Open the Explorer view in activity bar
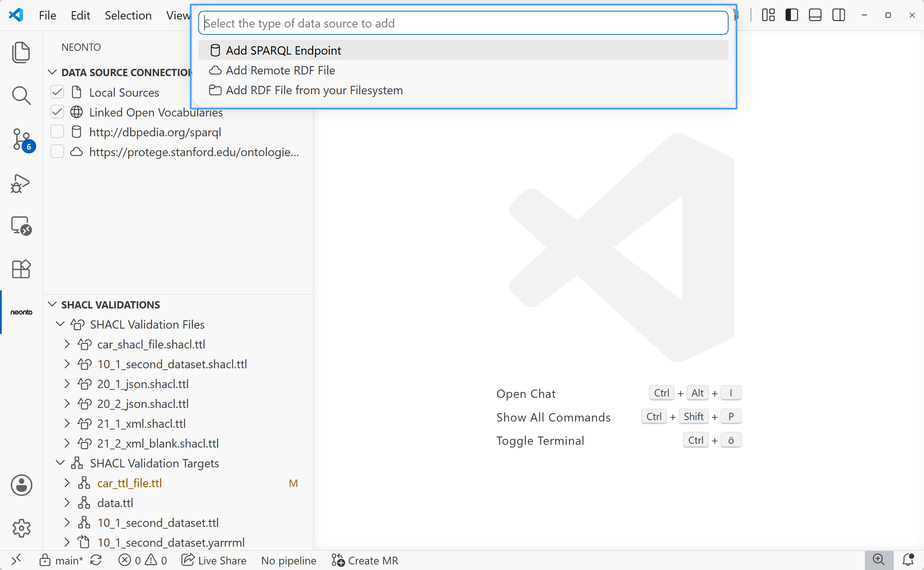 (x=21, y=53)
